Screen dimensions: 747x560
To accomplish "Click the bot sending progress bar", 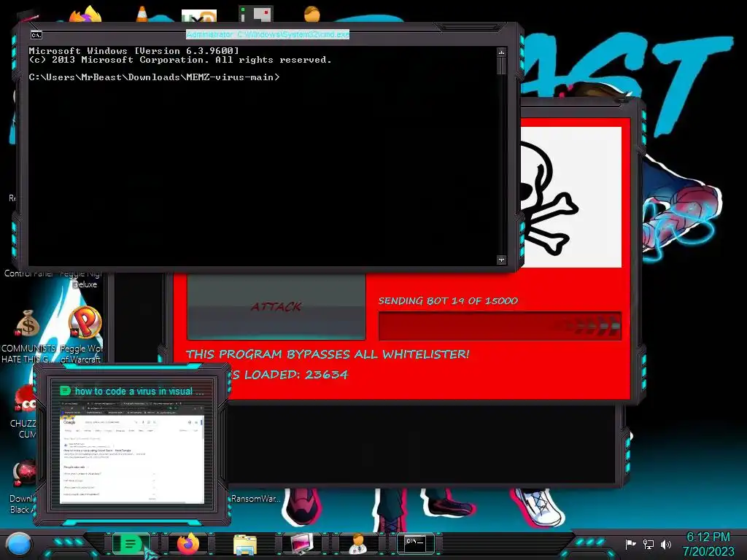I will (x=500, y=326).
